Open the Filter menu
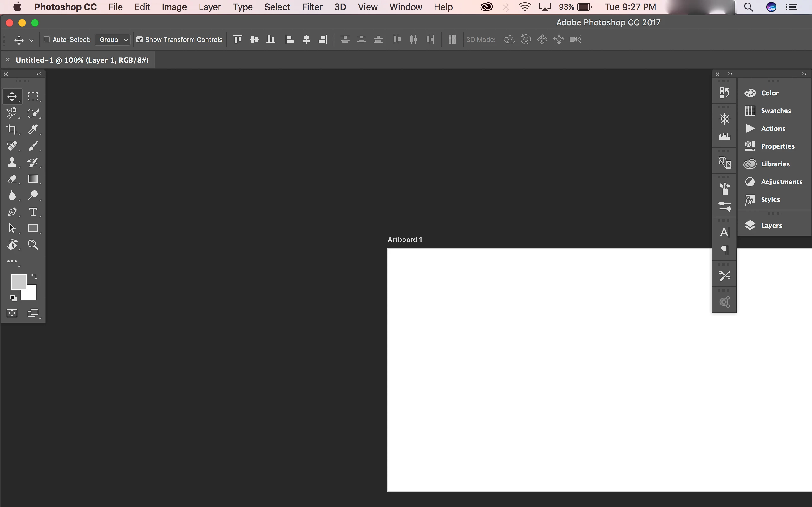 (312, 7)
